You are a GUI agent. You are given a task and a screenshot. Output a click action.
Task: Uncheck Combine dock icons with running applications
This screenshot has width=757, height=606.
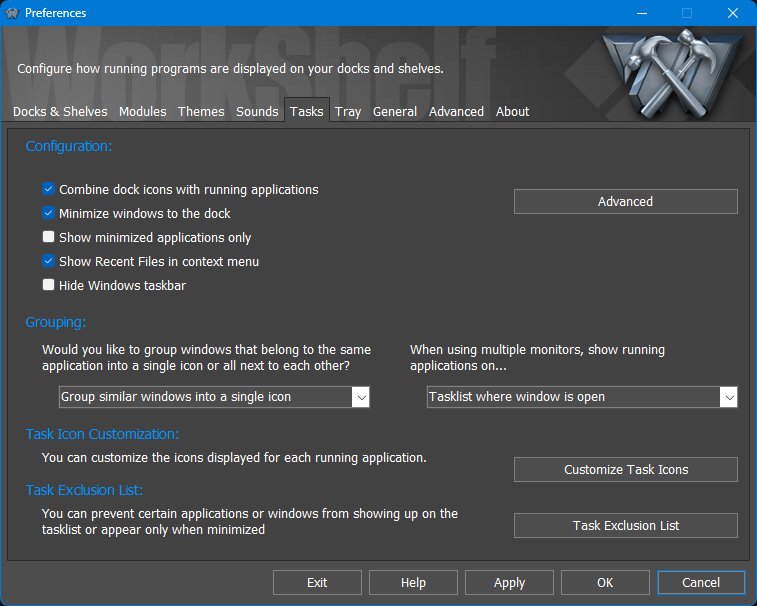pyautogui.click(x=48, y=189)
